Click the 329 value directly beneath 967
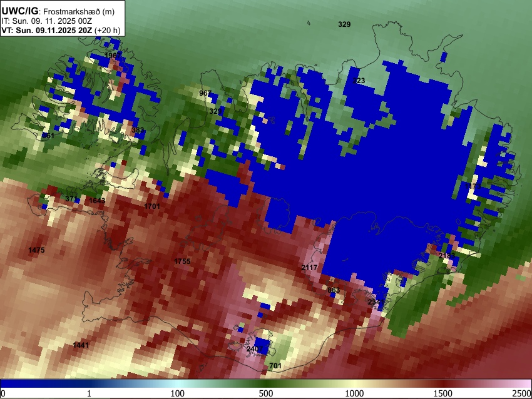 (x=215, y=111)
